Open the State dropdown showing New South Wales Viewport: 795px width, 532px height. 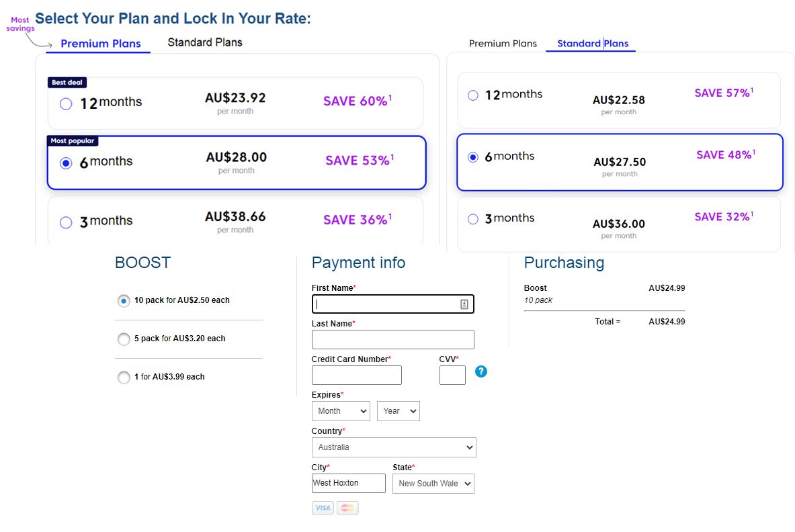point(433,484)
